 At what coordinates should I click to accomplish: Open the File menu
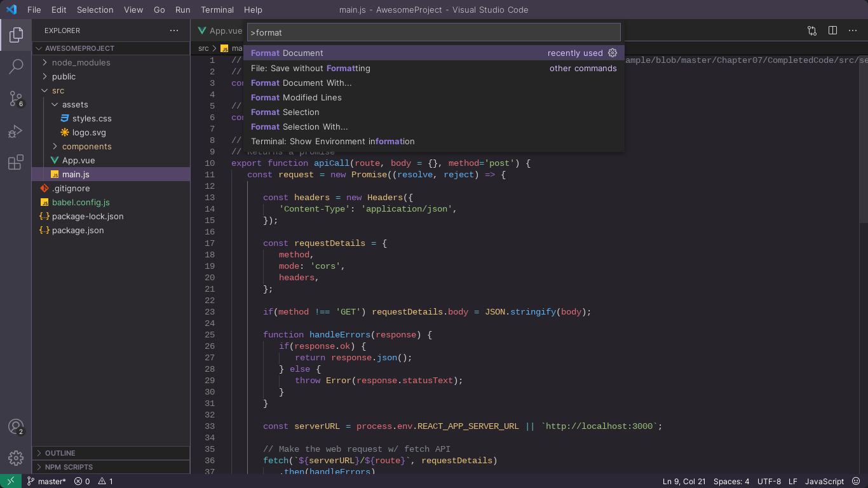tap(34, 10)
